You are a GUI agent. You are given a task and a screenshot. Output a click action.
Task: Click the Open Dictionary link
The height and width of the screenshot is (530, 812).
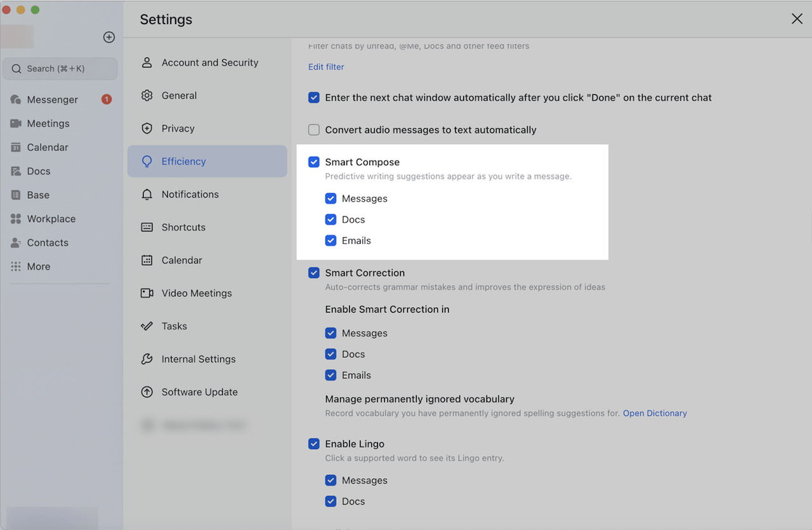pyautogui.click(x=655, y=413)
